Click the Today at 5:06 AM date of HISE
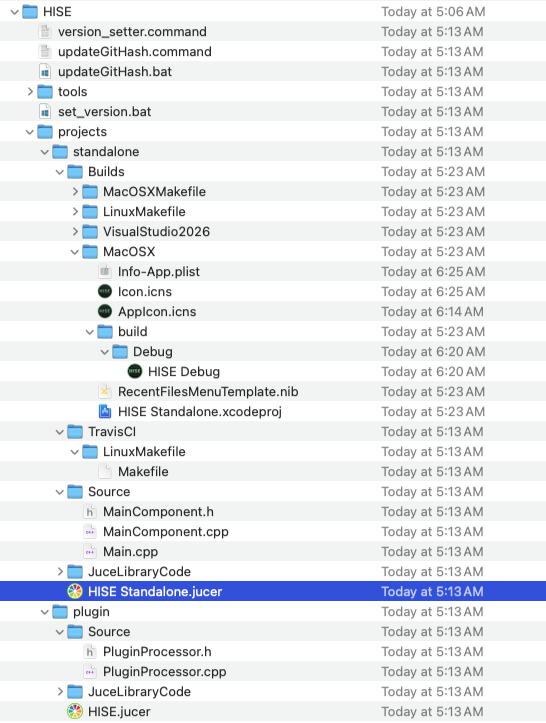Screen dimensions: 546x723 tap(433, 12)
